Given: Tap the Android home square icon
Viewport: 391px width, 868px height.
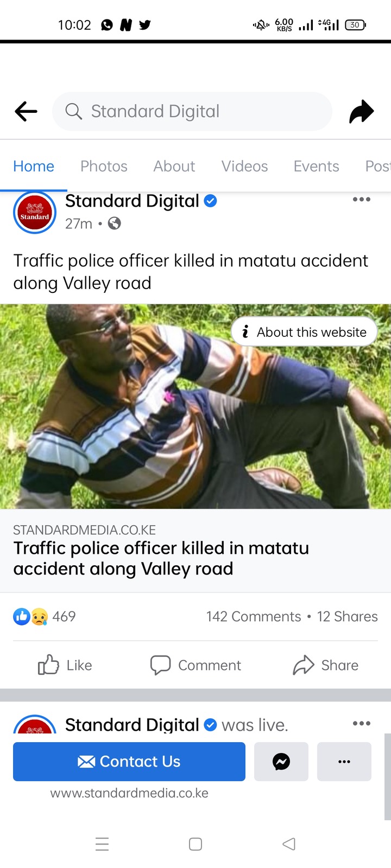Looking at the screenshot, I should point(195,844).
